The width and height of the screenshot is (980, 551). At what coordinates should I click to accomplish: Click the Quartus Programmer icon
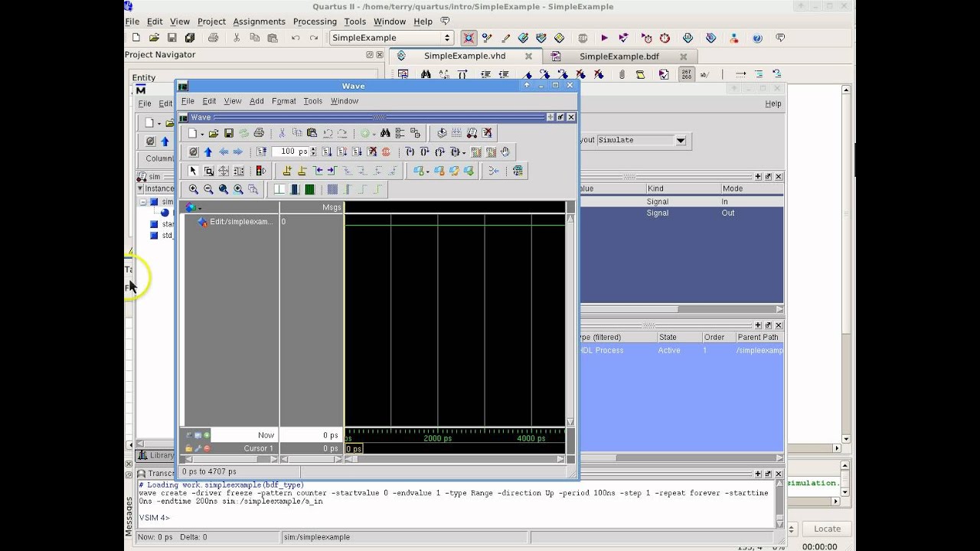pos(710,37)
